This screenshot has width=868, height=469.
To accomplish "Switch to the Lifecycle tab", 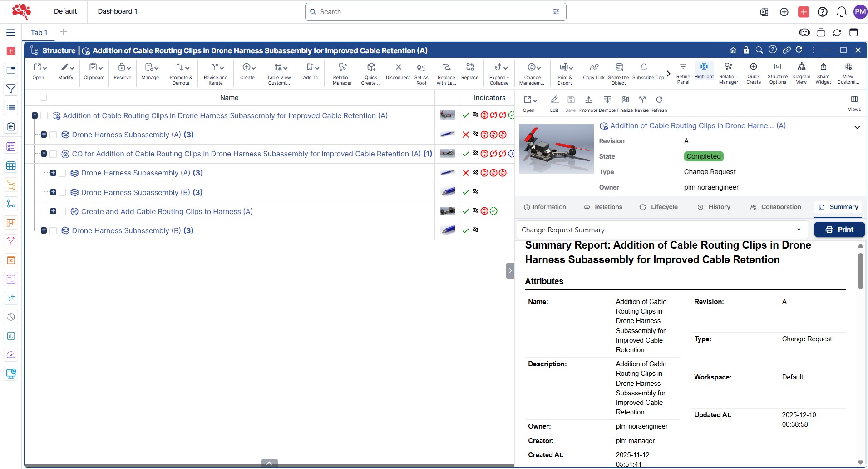I will tap(658, 207).
